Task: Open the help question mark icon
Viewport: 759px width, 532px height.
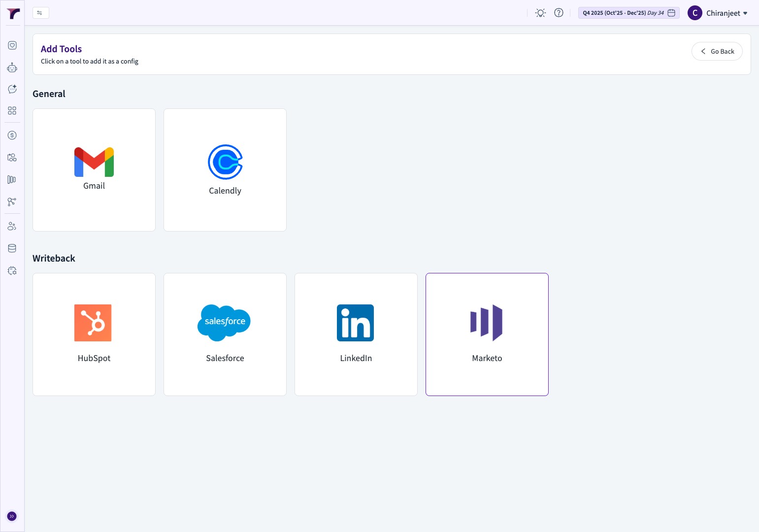Action: point(559,13)
